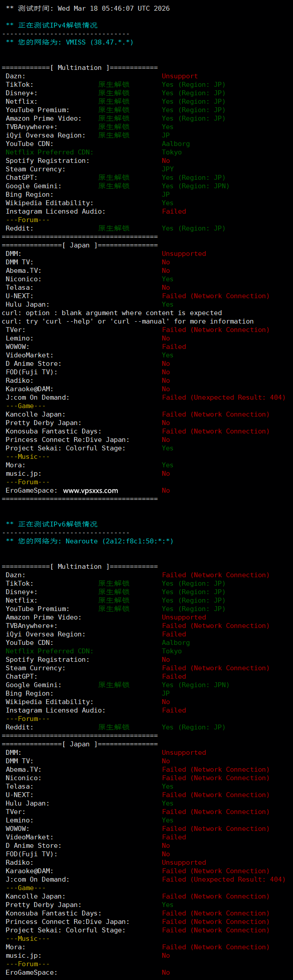Click the 'Failed' result beside VideoMarket
293x980 pixels.
click(174, 837)
